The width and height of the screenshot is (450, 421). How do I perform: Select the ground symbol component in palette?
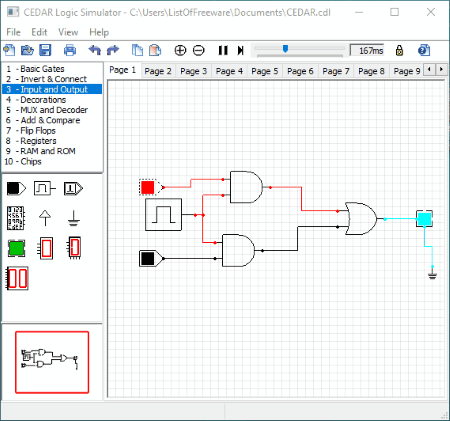tap(73, 218)
